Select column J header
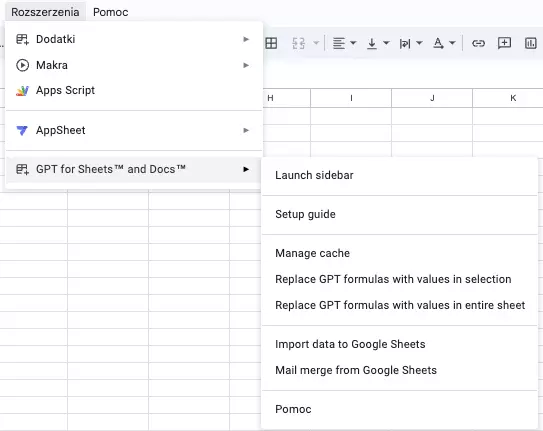 click(432, 98)
